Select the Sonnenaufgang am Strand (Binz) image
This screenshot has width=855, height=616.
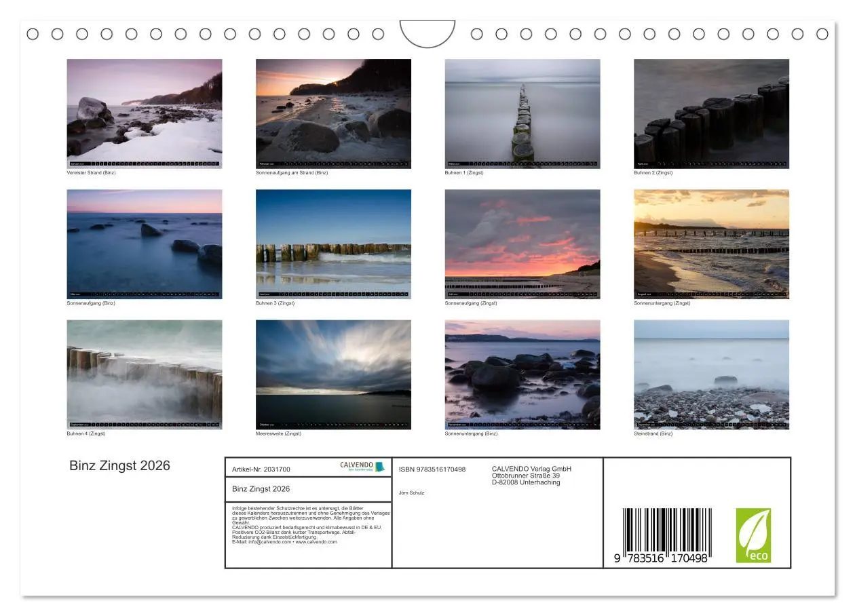point(333,113)
